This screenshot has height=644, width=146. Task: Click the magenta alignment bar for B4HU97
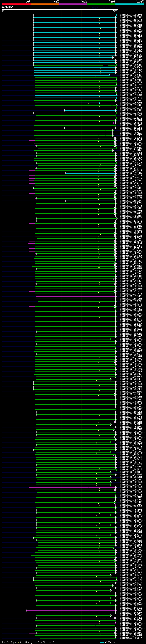pyautogui.click(x=72, y=613)
